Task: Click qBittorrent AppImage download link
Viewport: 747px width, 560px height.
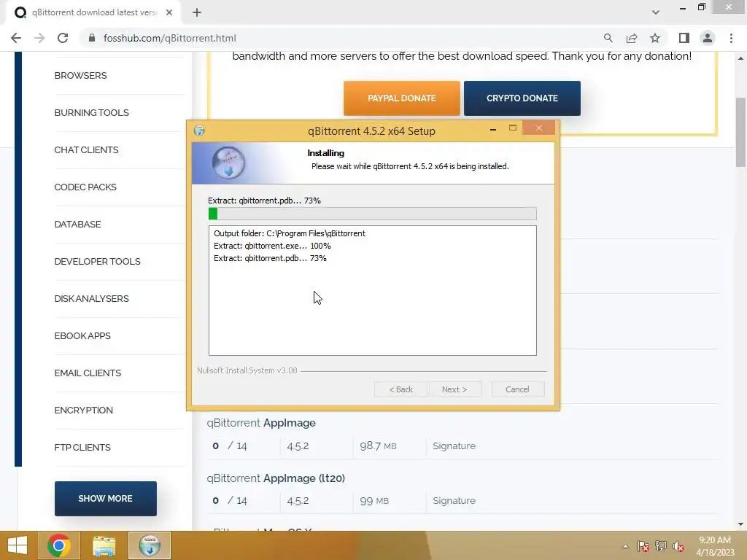Action: click(x=261, y=423)
